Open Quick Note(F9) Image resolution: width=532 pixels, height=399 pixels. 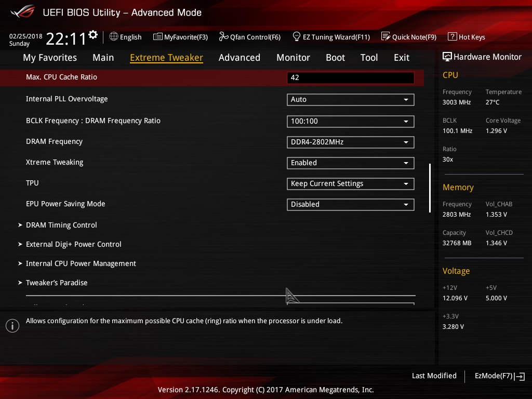pos(409,37)
